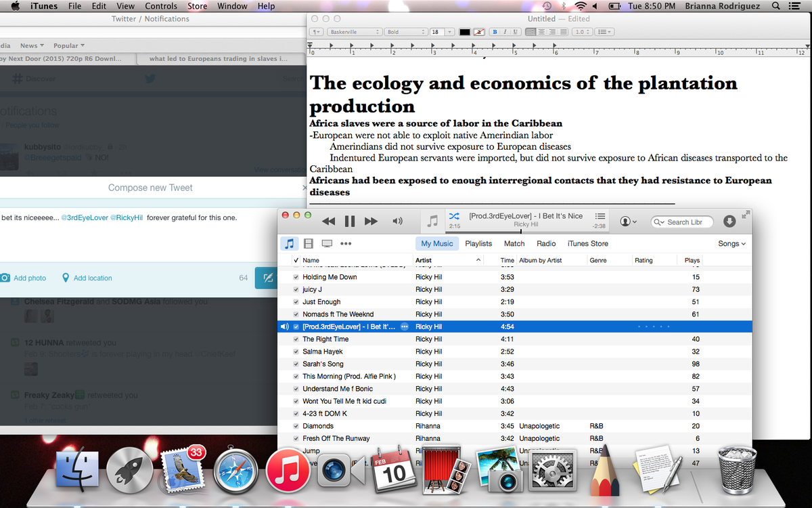Open the Up Next list icon
Screen dimensions: 812x508
tap(600, 215)
